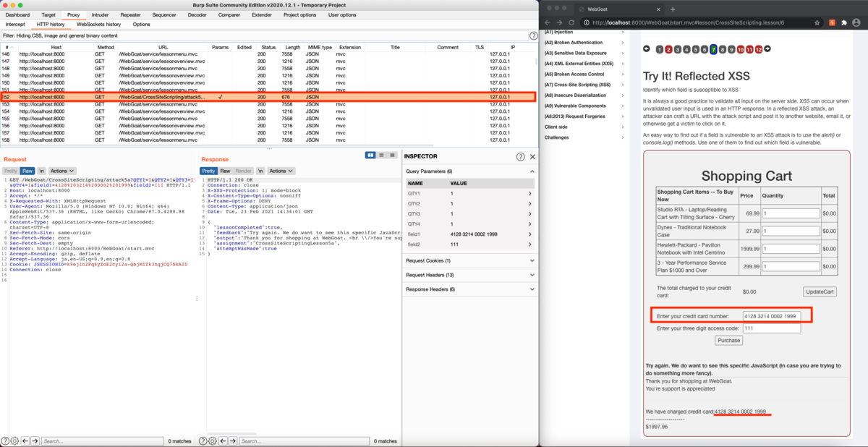Open the Repeater tab
Screen dimensions: 868x447
pos(131,14)
